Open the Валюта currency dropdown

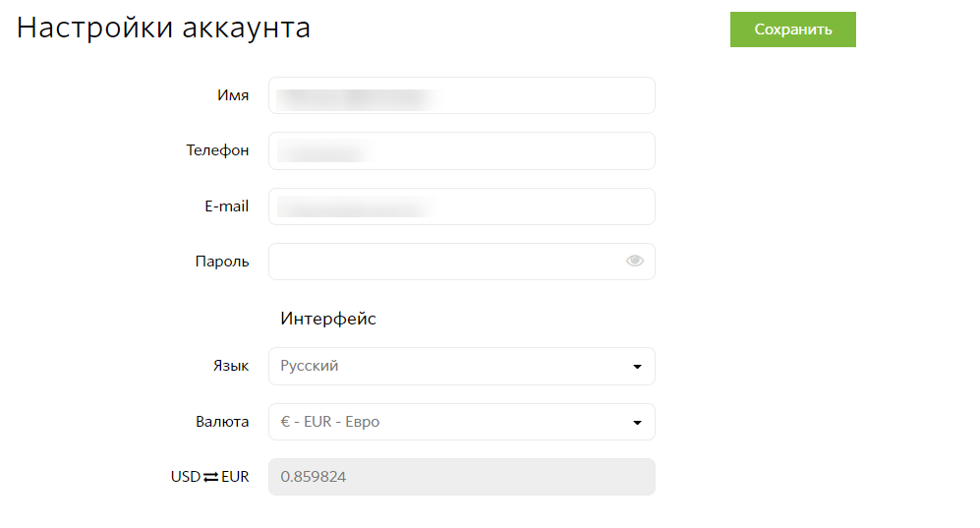point(462,422)
